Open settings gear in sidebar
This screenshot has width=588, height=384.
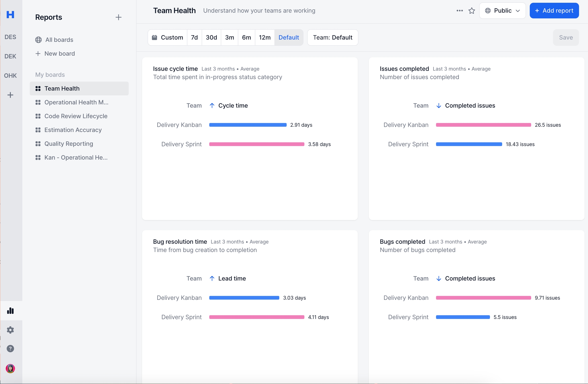(10, 330)
